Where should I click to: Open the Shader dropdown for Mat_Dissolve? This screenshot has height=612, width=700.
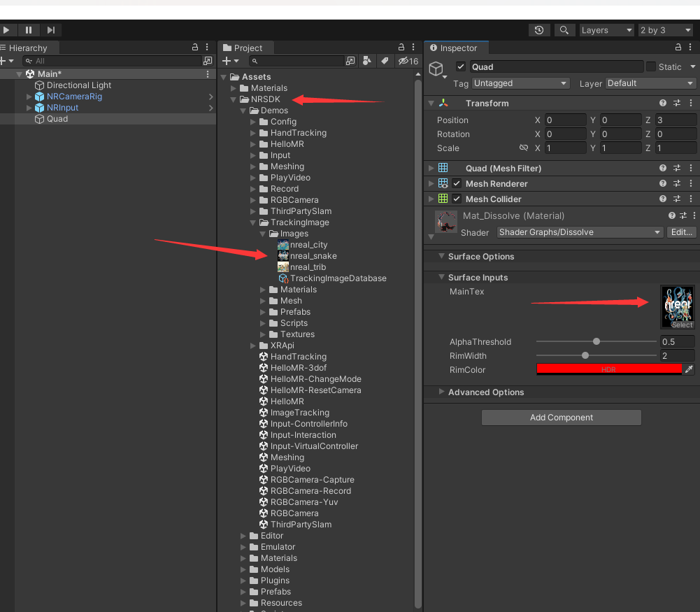[580, 232]
